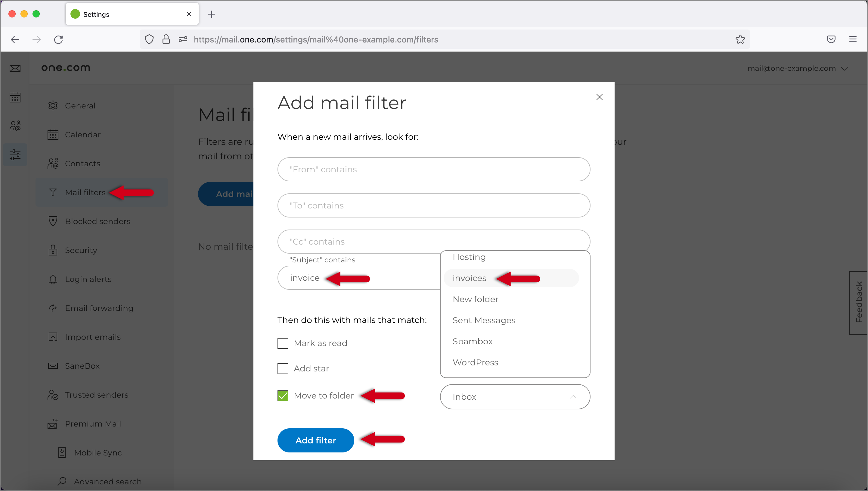Open the Calendar icon in the far-left sidebar
This screenshot has height=491, width=868.
coord(15,97)
